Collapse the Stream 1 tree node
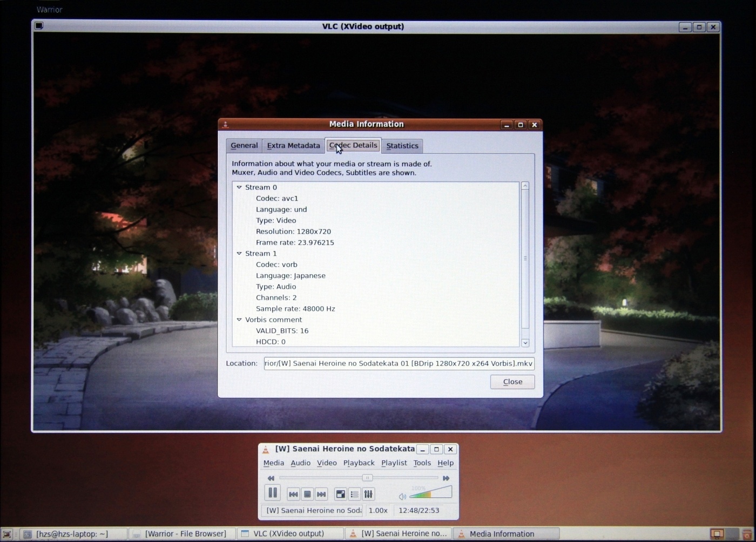This screenshot has width=756, height=542. click(x=239, y=253)
